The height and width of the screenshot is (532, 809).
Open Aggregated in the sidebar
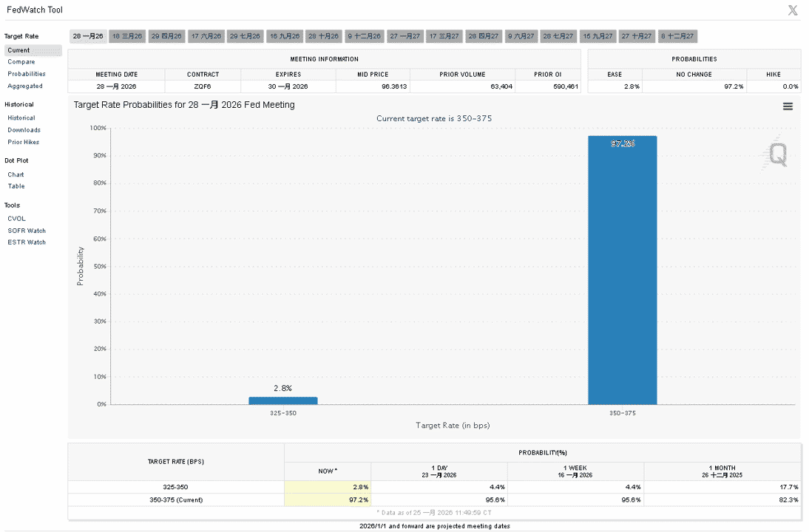click(24, 86)
